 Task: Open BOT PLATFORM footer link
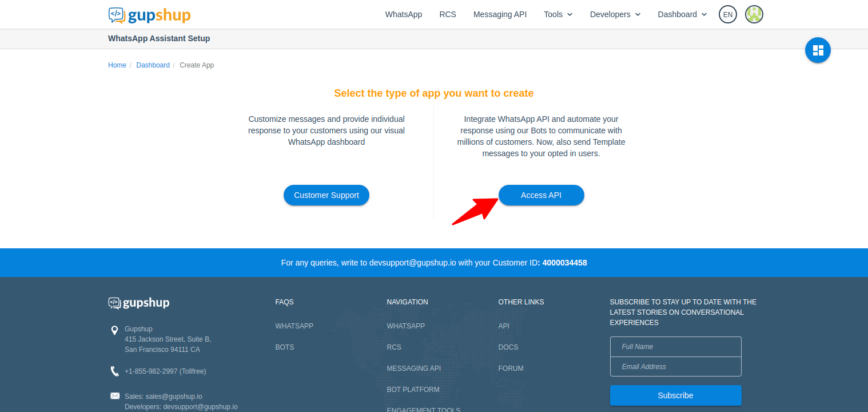[x=413, y=390]
